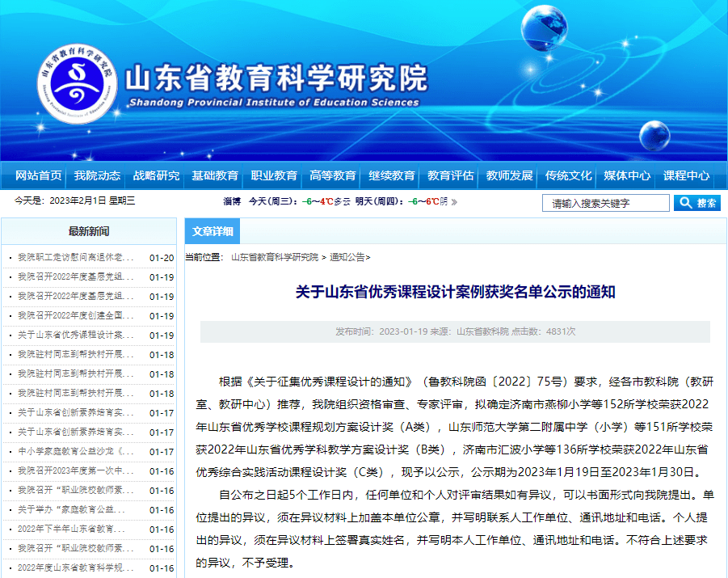The image size is (728, 578).
Task: Open the 网站首页 navigation item
Action: 38,175
